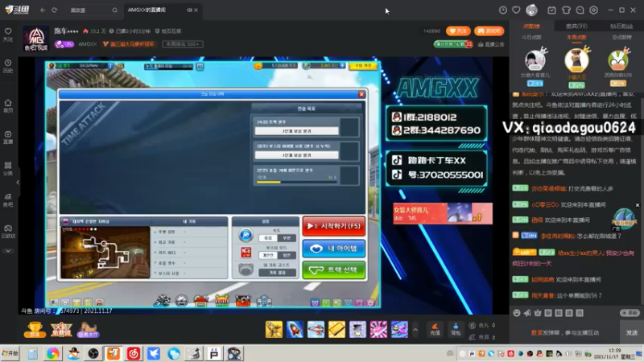This screenshot has height=362, width=644.
Task: Select the gold card gift icon
Action: pyautogui.click(x=336, y=329)
